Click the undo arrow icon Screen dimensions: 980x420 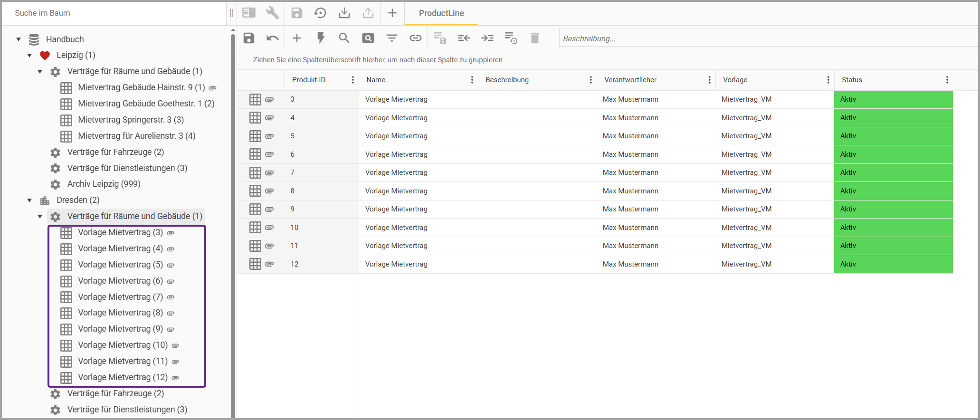click(x=272, y=38)
